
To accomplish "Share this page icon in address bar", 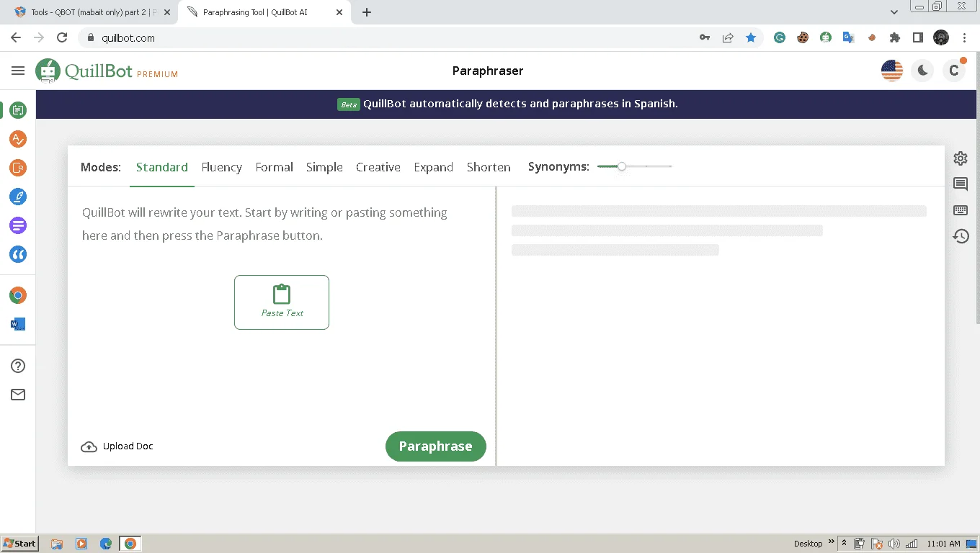I will (728, 37).
